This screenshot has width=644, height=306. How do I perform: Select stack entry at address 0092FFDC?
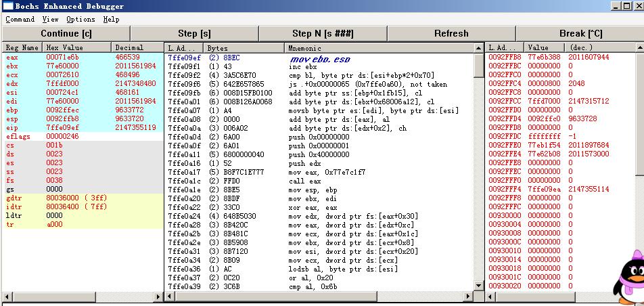pos(561,136)
